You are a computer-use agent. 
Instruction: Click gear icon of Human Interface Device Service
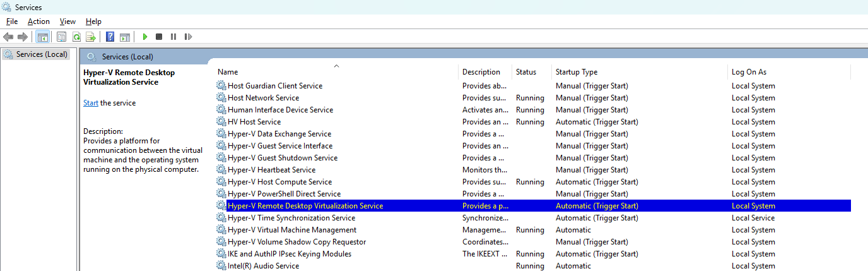coord(221,110)
